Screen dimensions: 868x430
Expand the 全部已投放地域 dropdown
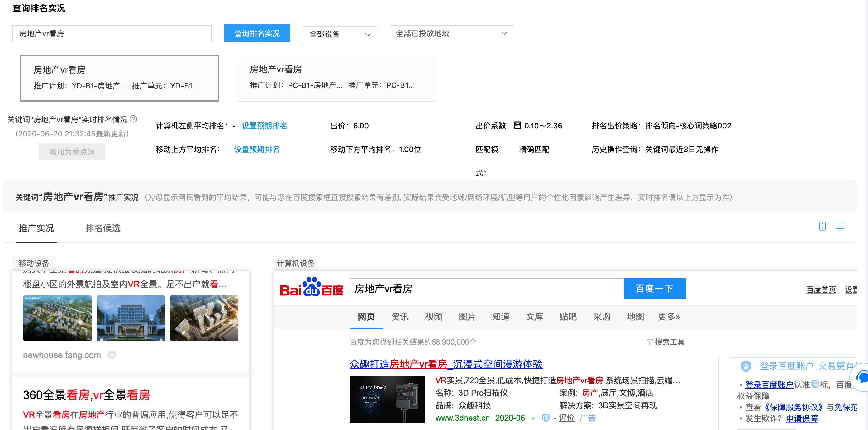pos(451,34)
